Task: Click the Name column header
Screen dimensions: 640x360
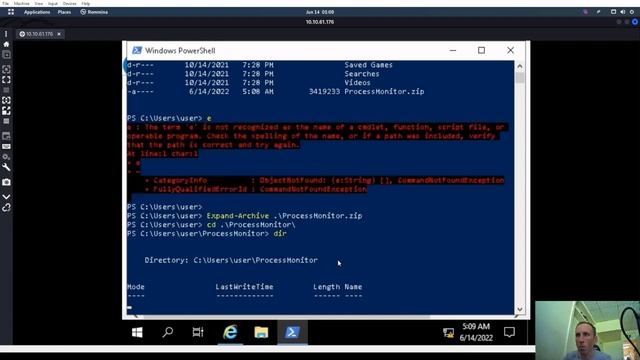Action: coord(353,287)
